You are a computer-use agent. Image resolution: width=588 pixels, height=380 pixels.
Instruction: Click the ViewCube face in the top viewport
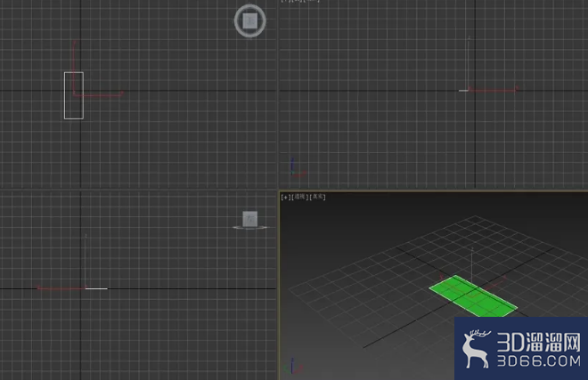tap(250, 20)
